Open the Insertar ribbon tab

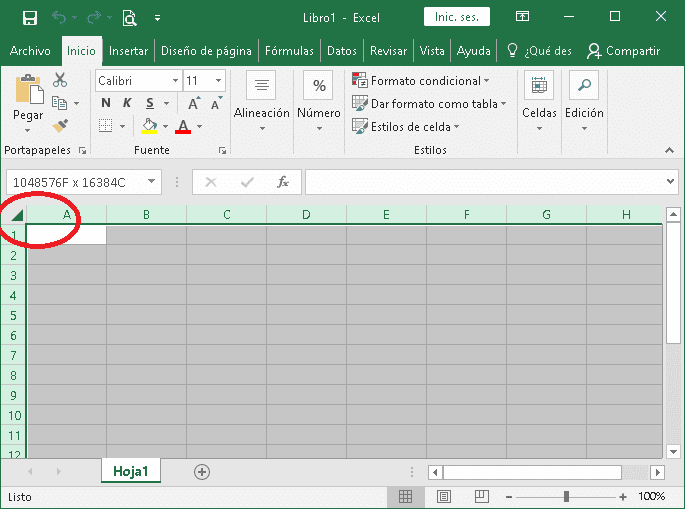(128, 51)
